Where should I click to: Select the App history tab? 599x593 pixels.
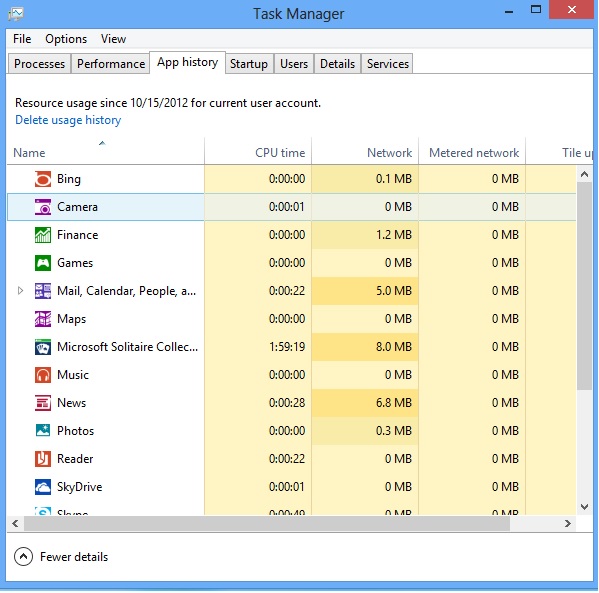188,62
